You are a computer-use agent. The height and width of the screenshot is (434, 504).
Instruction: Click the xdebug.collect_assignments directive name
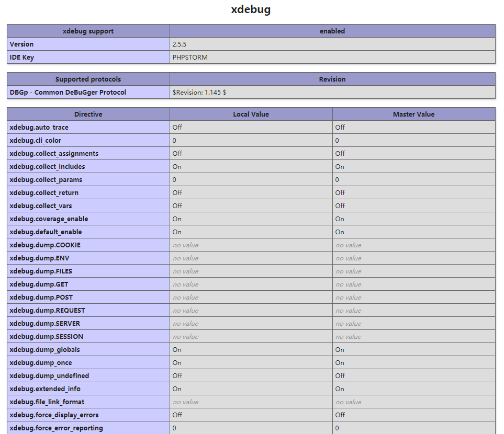click(54, 154)
